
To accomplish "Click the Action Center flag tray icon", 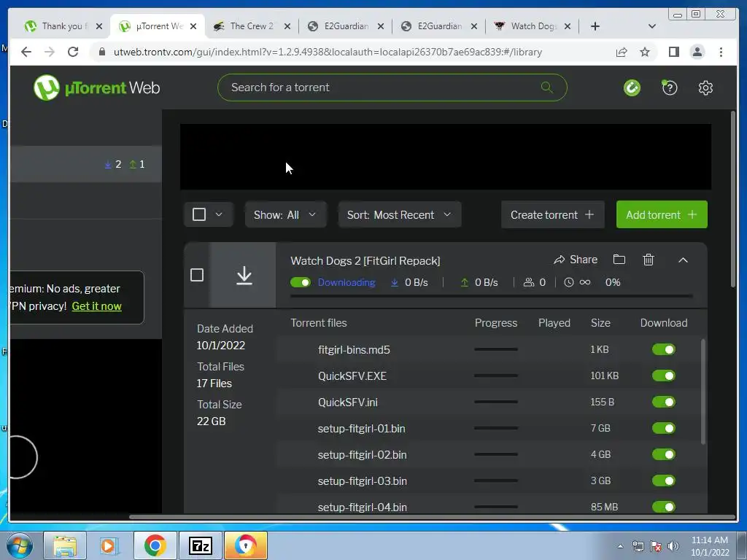I will click(x=656, y=546).
